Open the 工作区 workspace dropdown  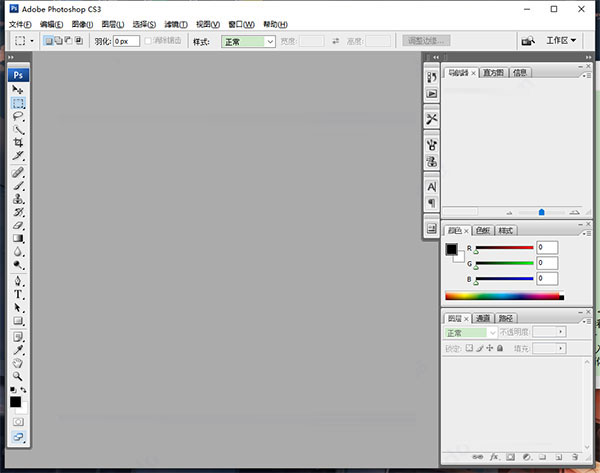(x=561, y=40)
